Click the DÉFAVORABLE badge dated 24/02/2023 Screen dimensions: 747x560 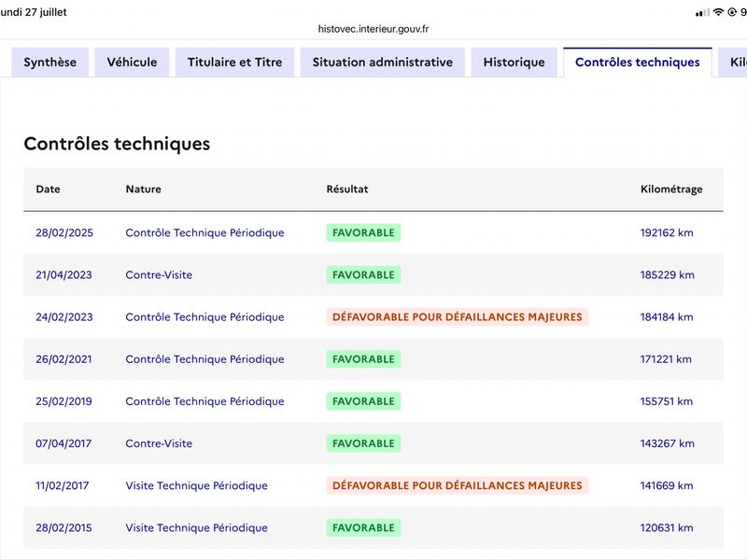point(458,317)
